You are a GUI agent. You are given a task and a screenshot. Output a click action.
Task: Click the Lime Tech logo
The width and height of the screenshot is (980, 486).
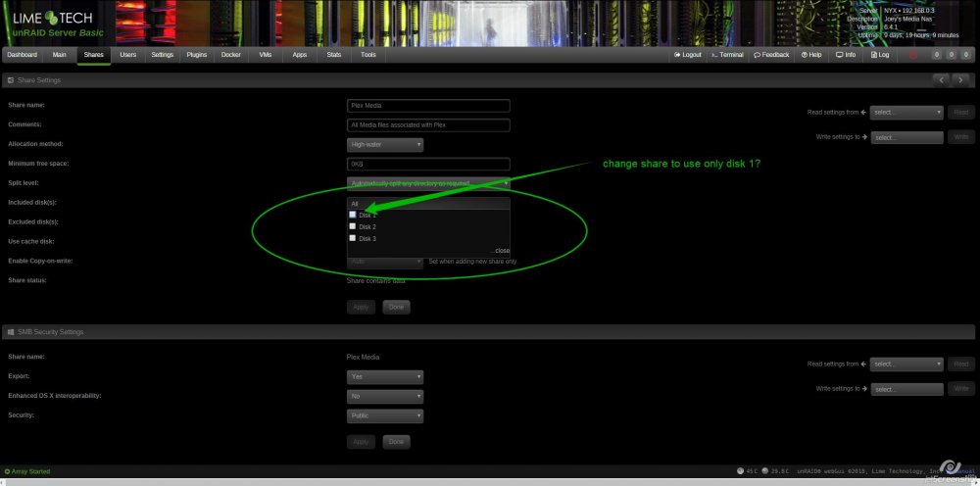pyautogui.click(x=53, y=18)
